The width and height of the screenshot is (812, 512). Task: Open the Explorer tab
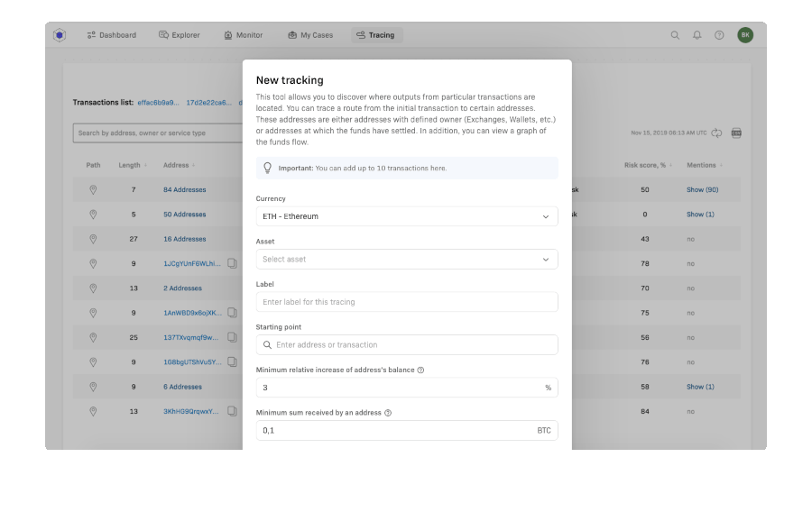click(x=180, y=35)
